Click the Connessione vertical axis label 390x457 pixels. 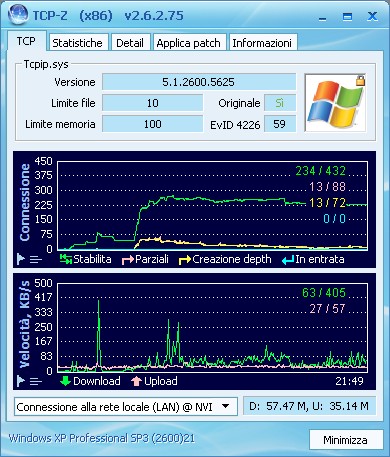click(x=25, y=202)
